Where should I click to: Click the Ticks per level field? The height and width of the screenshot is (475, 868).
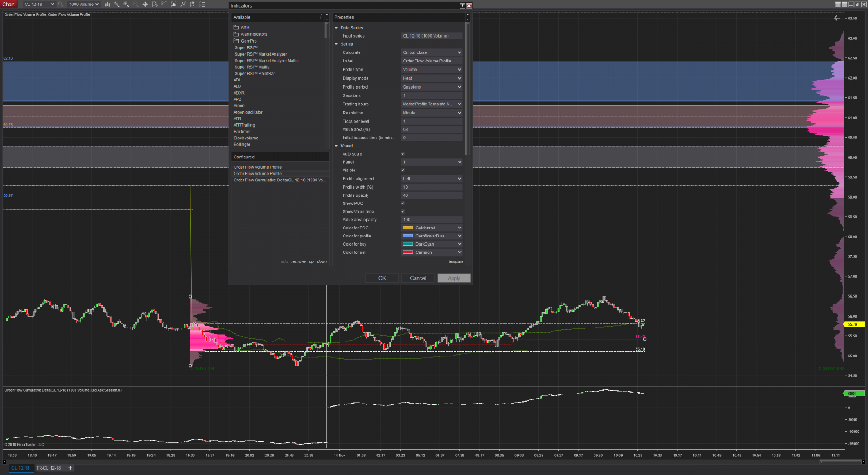[x=432, y=122]
